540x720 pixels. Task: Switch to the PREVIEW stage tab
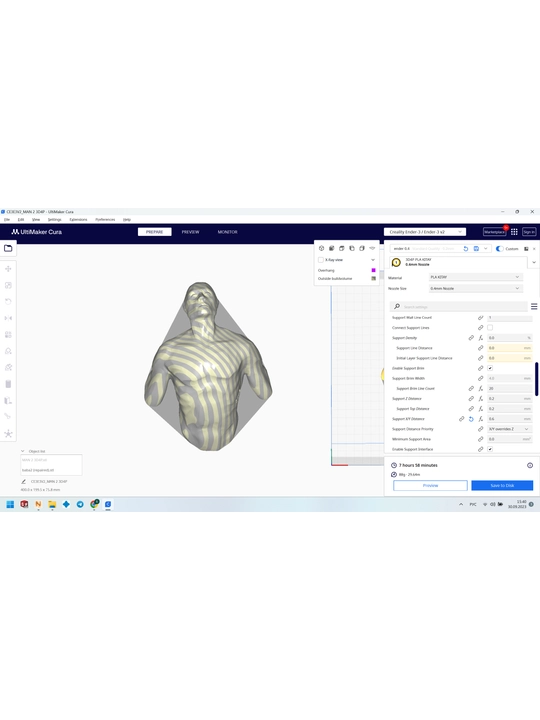pyautogui.click(x=190, y=232)
